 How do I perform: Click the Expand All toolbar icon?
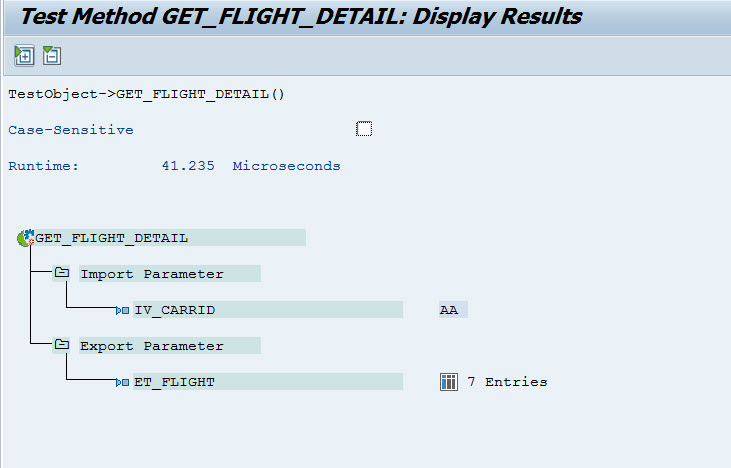[x=24, y=56]
